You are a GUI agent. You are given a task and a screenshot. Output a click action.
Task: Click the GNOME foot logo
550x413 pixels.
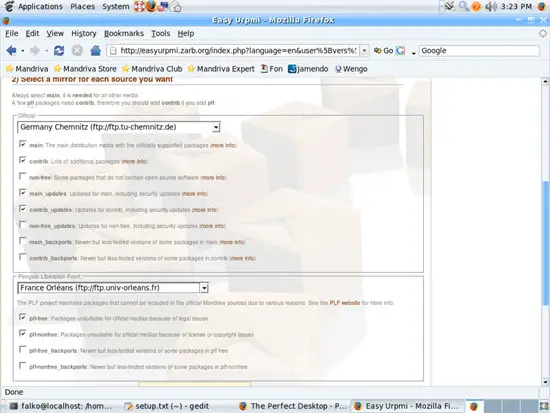[x=9, y=6]
